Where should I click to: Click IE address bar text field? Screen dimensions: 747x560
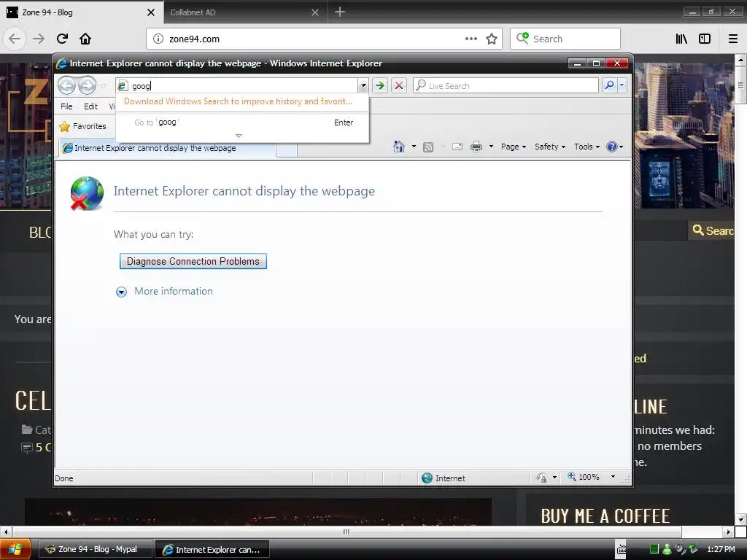click(x=243, y=86)
